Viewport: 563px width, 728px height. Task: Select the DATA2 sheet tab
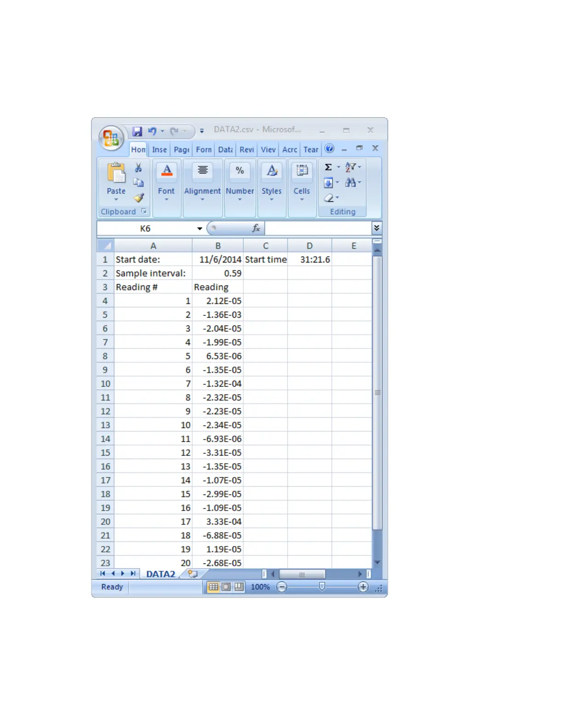(161, 574)
